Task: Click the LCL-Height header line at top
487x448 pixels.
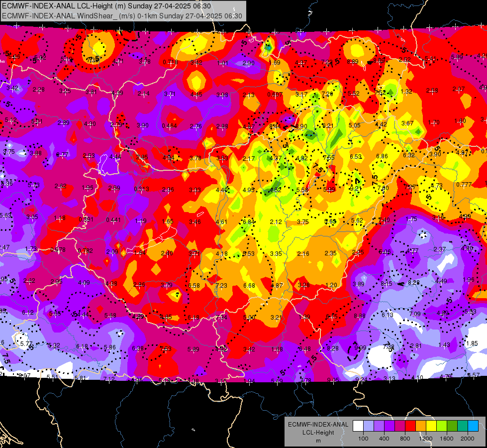Action: [106, 6]
